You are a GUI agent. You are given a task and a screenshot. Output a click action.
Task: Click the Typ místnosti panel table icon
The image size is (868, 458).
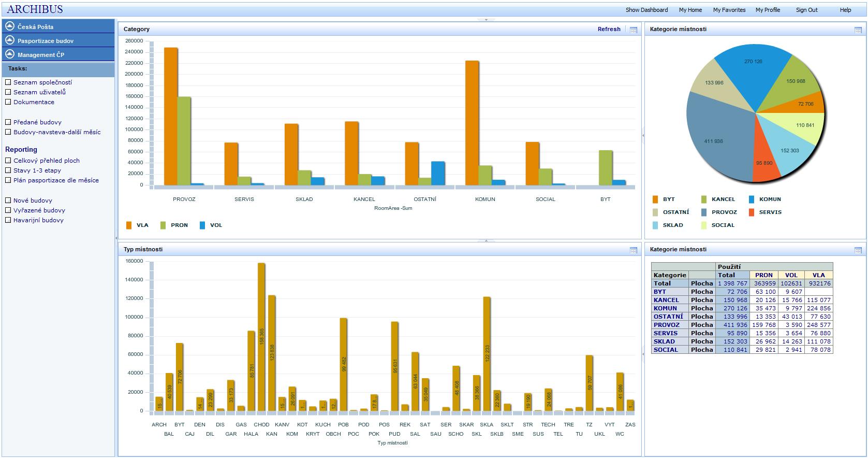(x=633, y=250)
